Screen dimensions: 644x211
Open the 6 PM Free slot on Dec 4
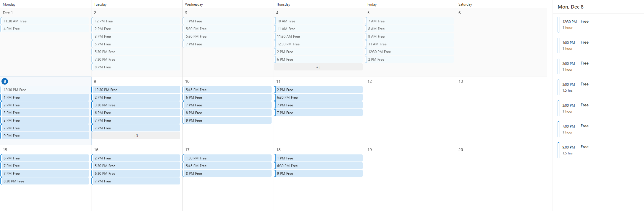pyautogui.click(x=318, y=60)
